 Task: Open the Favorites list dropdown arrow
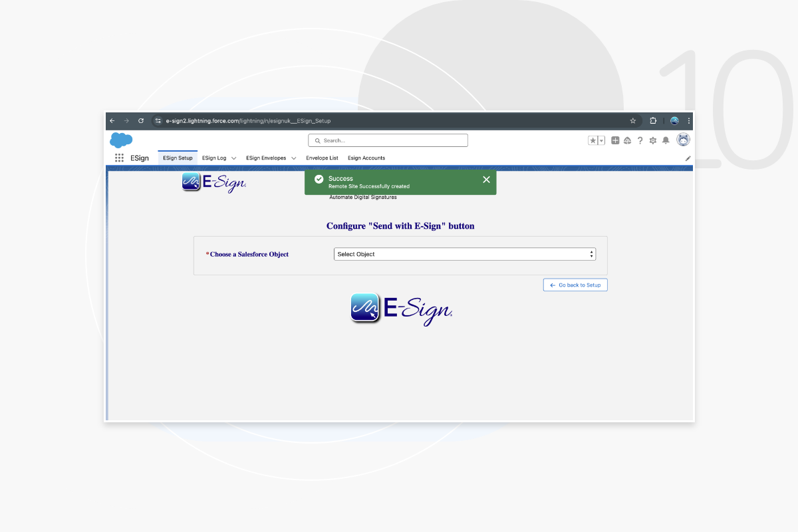(601, 140)
